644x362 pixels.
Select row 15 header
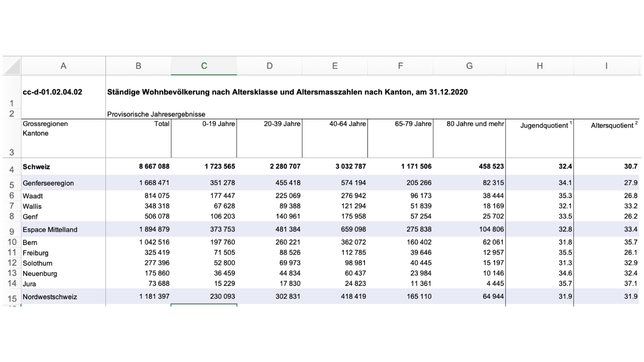point(12,298)
